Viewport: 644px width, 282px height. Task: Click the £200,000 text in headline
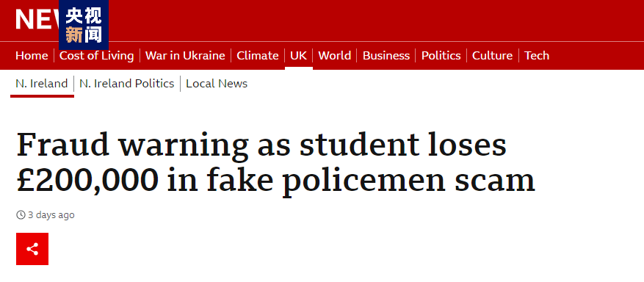[x=87, y=179]
